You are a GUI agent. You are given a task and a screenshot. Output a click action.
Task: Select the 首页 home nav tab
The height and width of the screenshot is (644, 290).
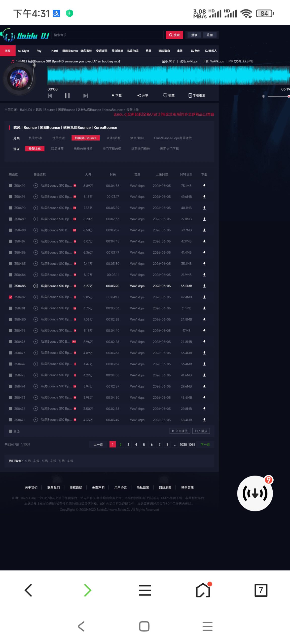8,51
